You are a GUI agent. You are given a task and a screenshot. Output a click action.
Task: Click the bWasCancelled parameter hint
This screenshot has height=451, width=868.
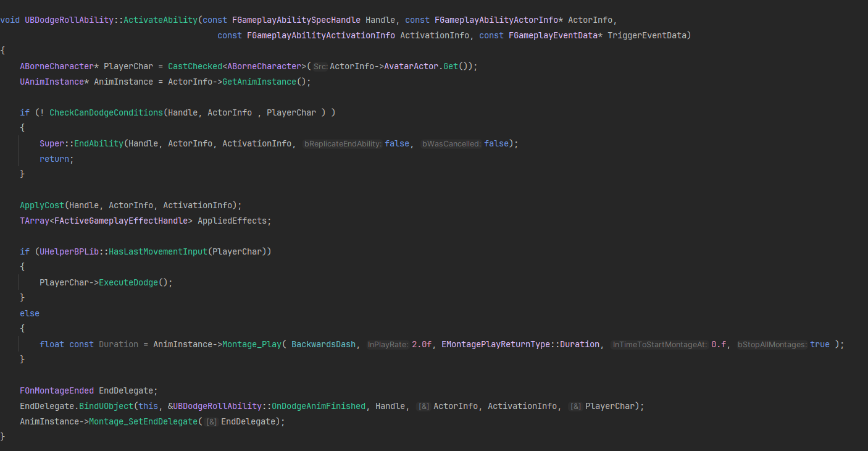point(451,143)
